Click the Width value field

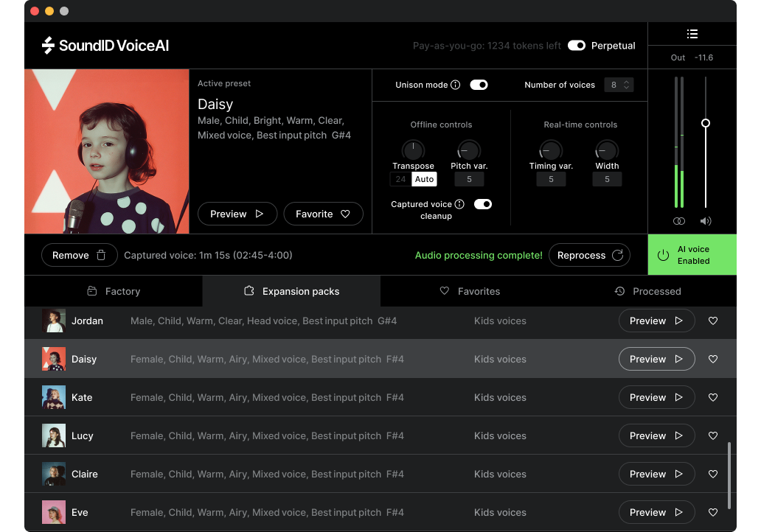(x=607, y=180)
